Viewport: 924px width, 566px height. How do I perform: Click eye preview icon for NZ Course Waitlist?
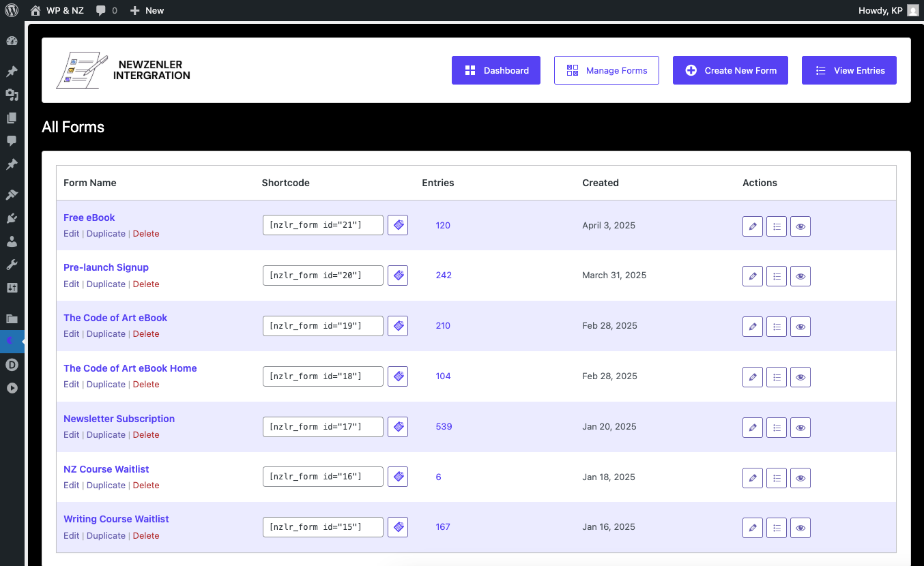(x=800, y=478)
